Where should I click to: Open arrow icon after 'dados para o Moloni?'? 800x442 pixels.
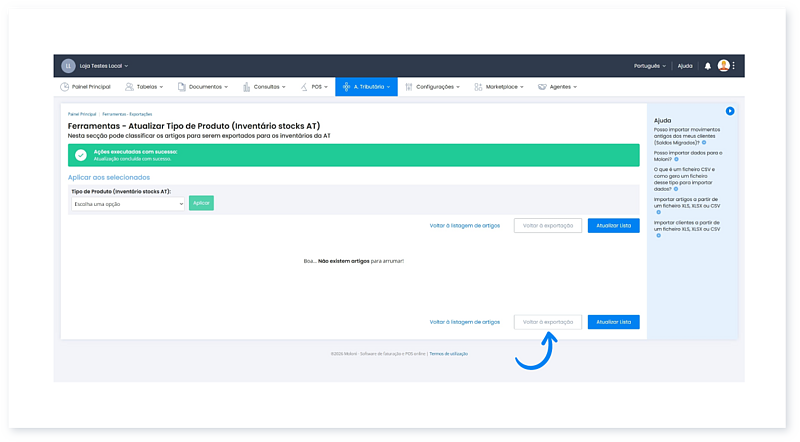(677, 159)
